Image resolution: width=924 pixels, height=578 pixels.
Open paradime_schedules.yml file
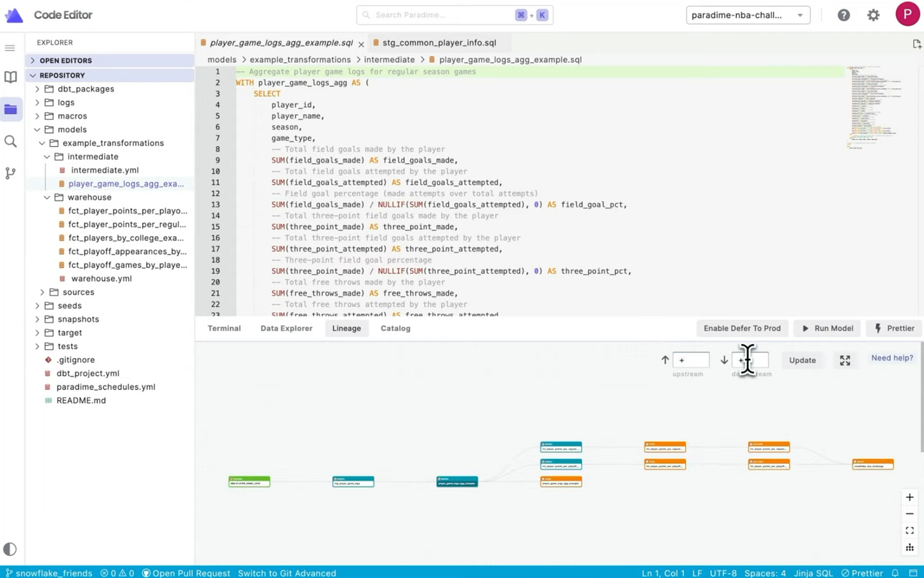click(105, 387)
